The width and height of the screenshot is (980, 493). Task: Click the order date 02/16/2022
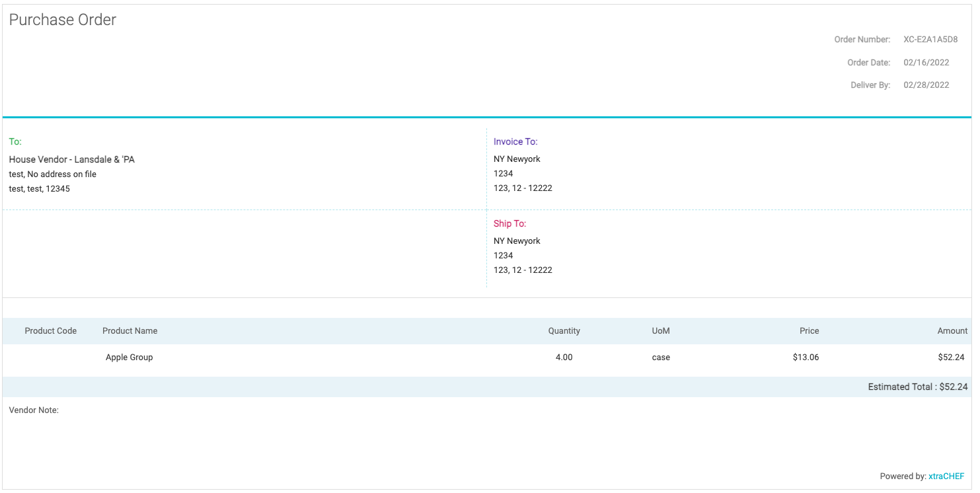(926, 63)
